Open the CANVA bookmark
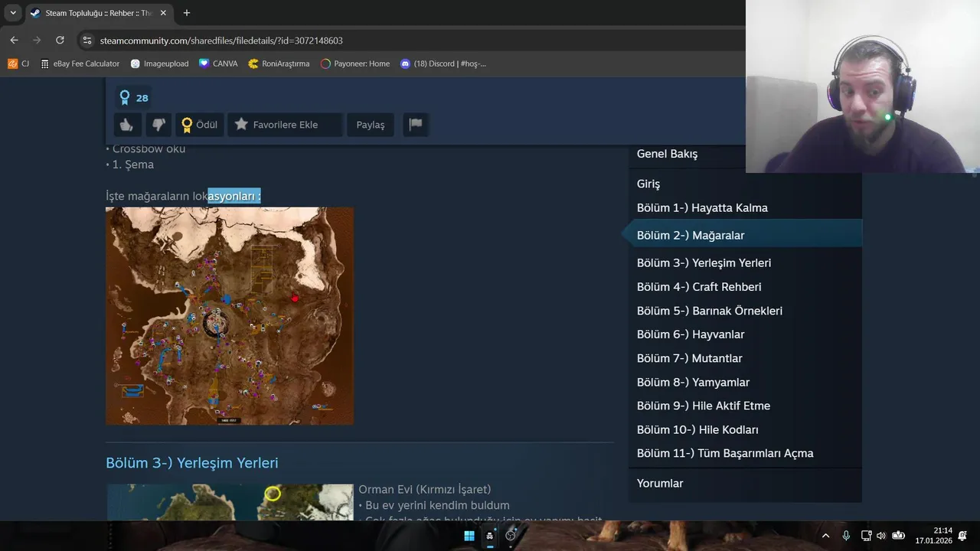The image size is (980, 551). pos(218,64)
